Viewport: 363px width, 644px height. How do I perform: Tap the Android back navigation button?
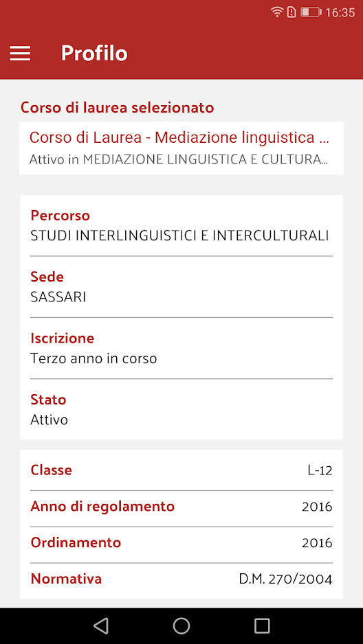101,626
